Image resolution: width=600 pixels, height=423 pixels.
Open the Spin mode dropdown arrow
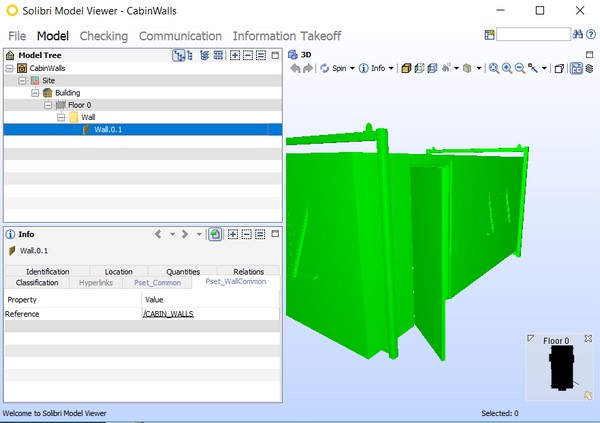(x=352, y=69)
